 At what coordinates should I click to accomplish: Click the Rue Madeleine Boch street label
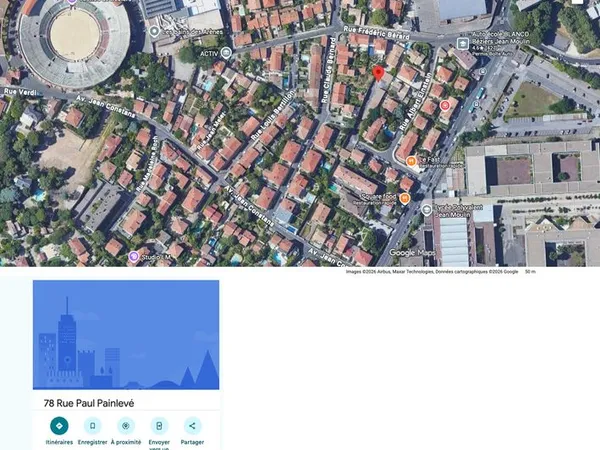point(147,164)
